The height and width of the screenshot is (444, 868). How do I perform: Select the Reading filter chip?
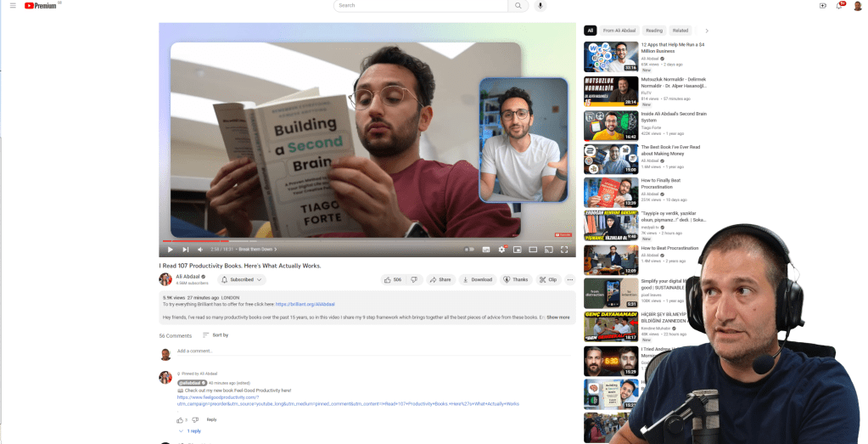click(654, 31)
